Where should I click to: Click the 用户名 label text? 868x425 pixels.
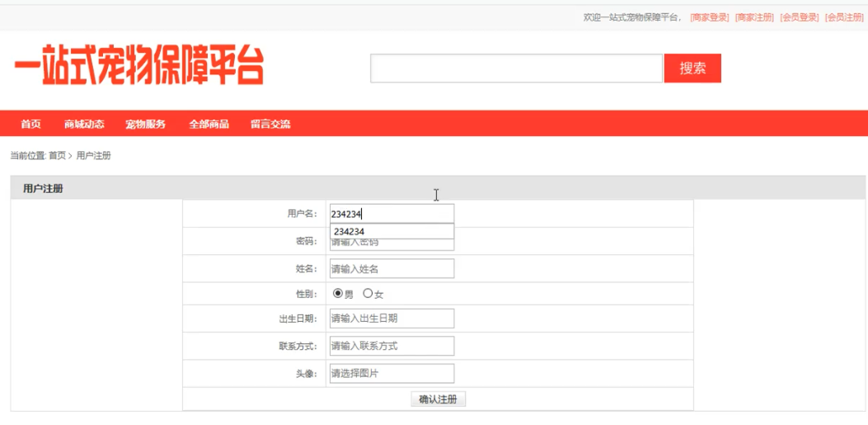click(x=303, y=214)
